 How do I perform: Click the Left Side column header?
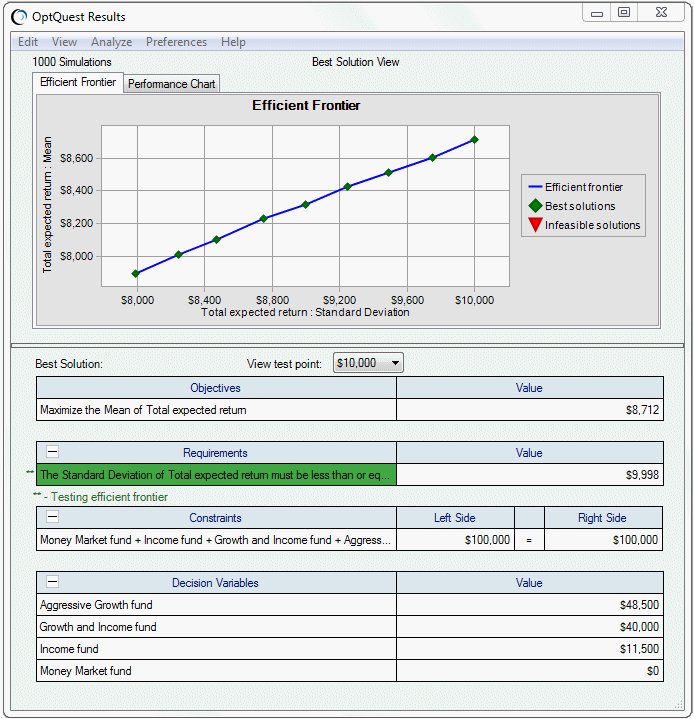[455, 518]
